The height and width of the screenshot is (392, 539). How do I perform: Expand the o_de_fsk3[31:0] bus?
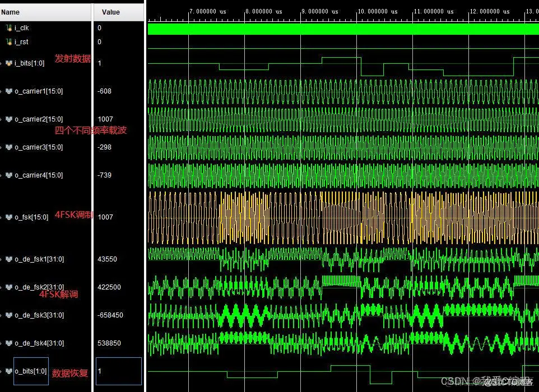click(1, 315)
